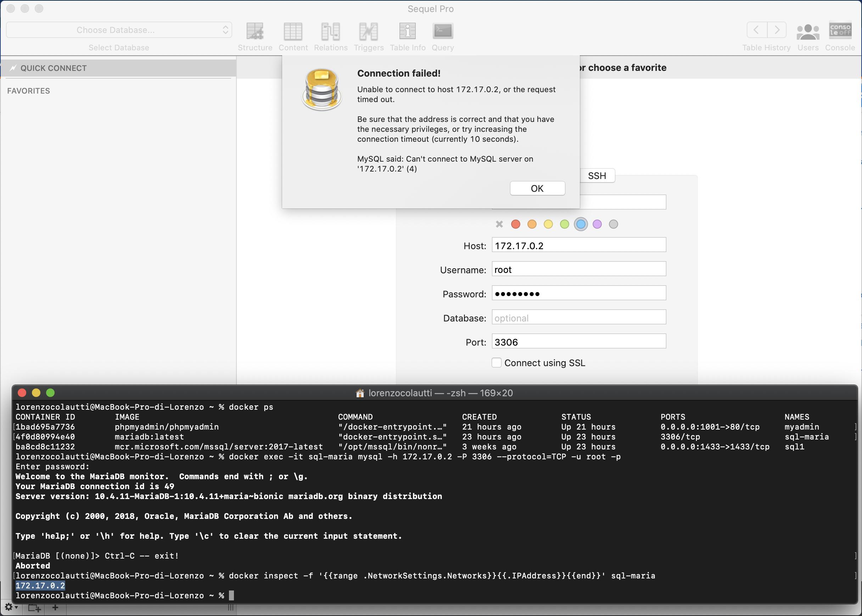The width and height of the screenshot is (862, 616).
Task: Focus the Password input field
Action: [579, 293]
